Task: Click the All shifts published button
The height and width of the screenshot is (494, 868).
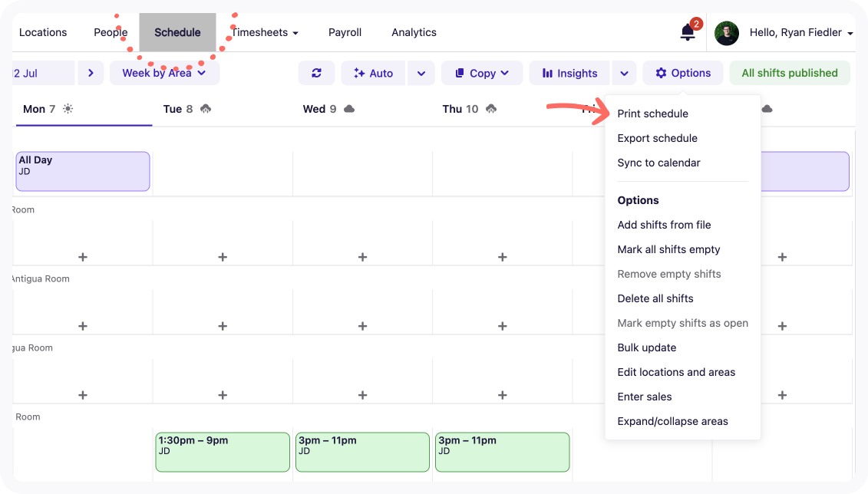Action: (789, 73)
